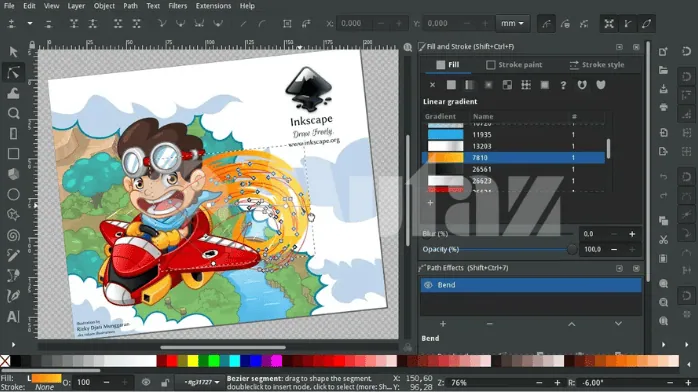Click the print icon in commands bar
Viewport: 698px width, 392px height.
pyautogui.click(x=663, y=107)
